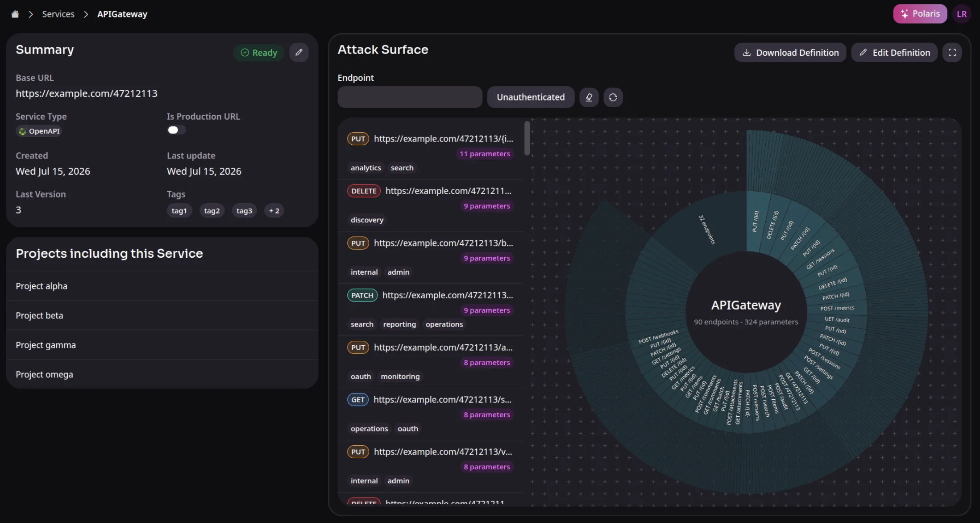Viewport: 980px width, 523px height.
Task: Click the base URL https://example.com/47212113
Action: (87, 93)
